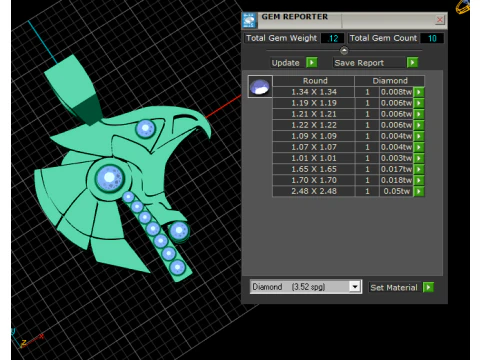This screenshot has height=360, width=480.
Task: Click green arrow in 1.21 X 1.21 row
Action: pyautogui.click(x=419, y=114)
